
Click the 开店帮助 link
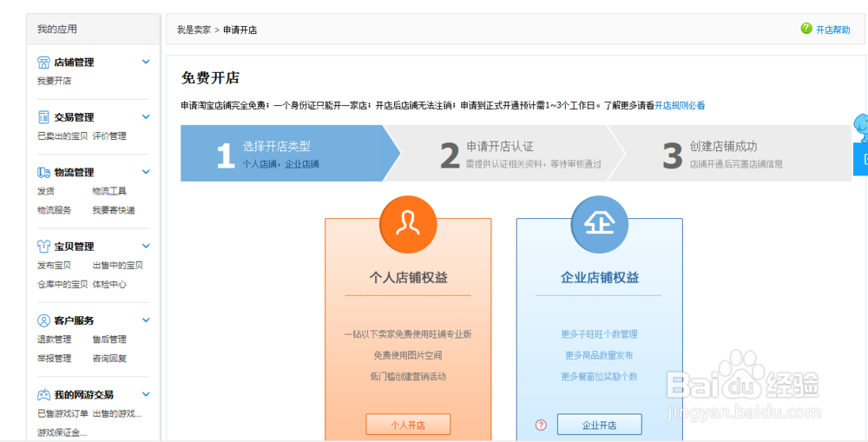(x=832, y=30)
